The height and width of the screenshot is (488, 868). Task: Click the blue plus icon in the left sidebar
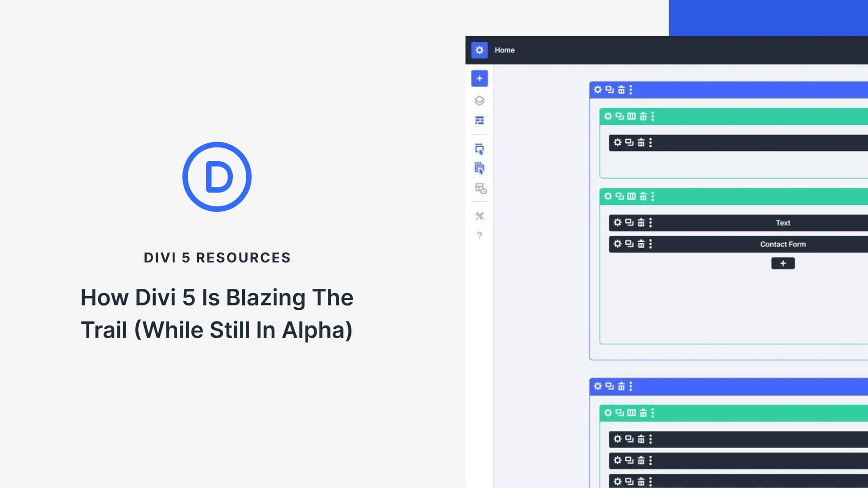479,78
